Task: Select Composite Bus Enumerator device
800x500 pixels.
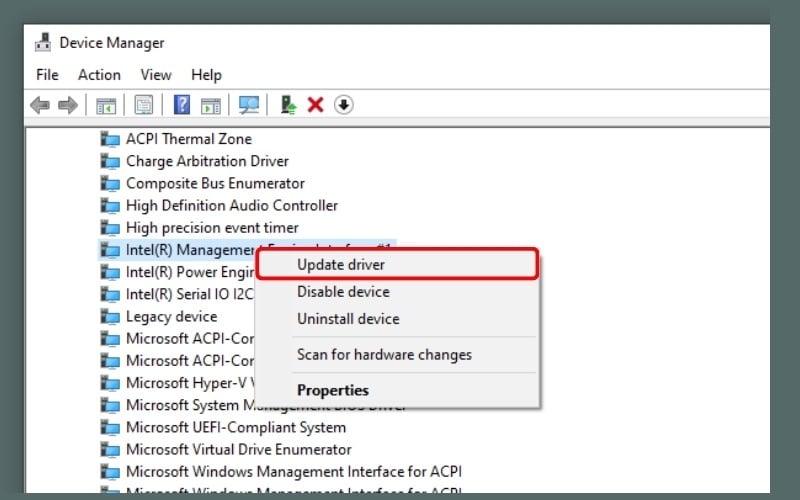Action: point(215,183)
